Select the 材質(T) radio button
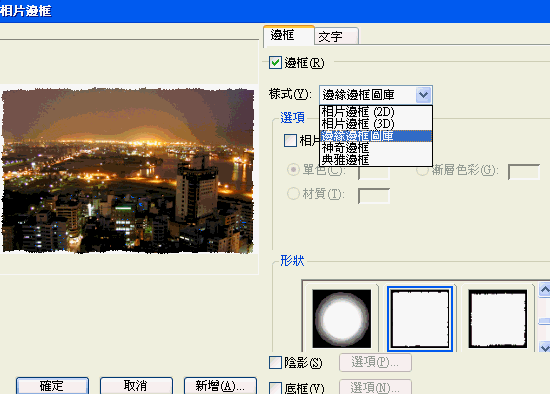This screenshot has width=550, height=394. coord(293,193)
